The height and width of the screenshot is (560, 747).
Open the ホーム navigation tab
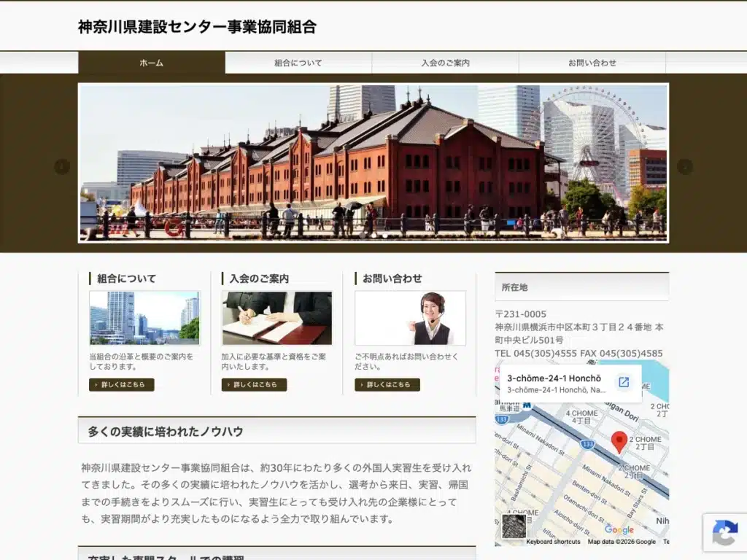pos(152,63)
